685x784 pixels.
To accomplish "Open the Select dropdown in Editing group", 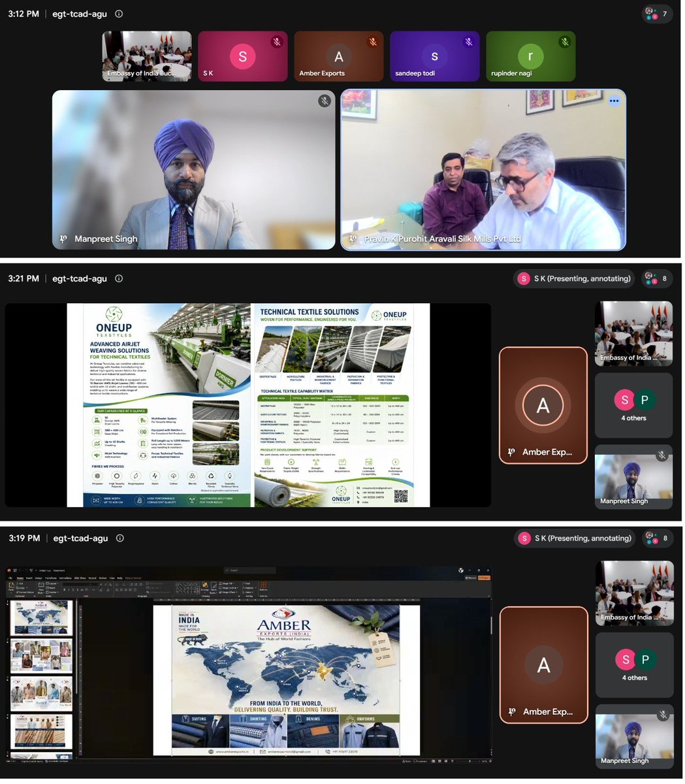I will click(x=247, y=593).
